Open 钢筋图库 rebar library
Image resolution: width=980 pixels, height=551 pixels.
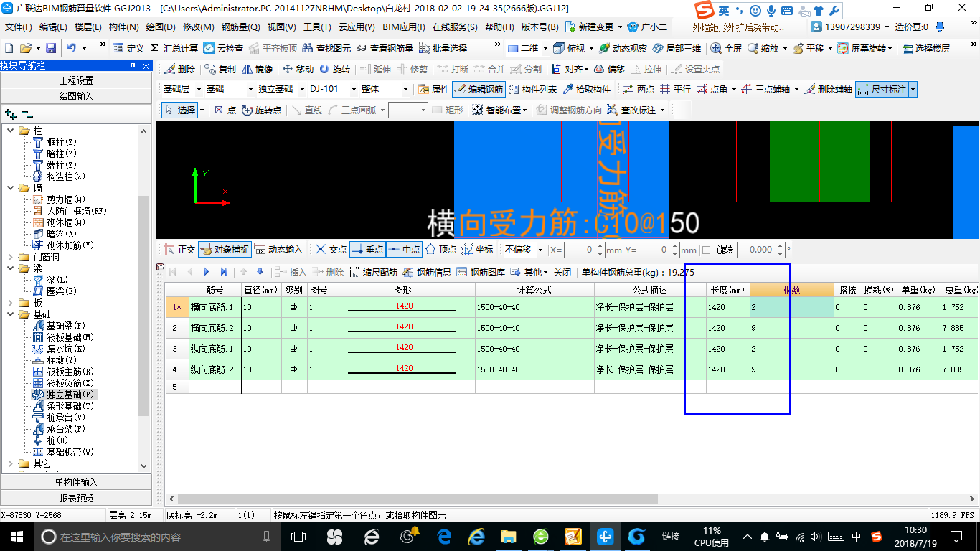click(480, 273)
